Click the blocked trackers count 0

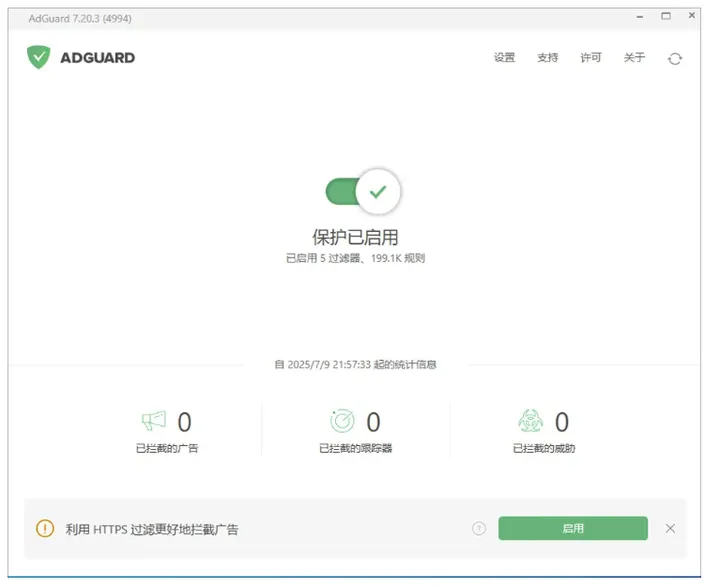[373, 422]
